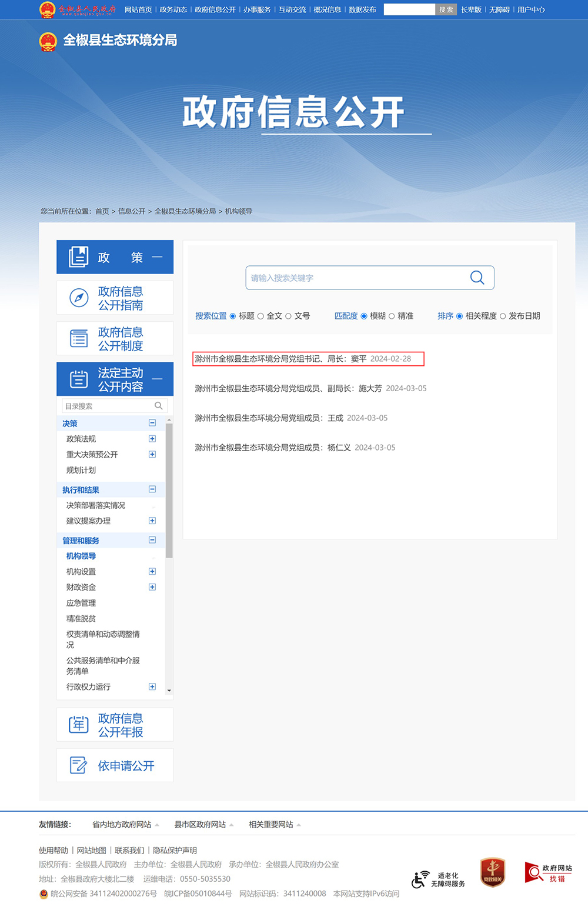Collapse the 决策 section

tap(152, 423)
